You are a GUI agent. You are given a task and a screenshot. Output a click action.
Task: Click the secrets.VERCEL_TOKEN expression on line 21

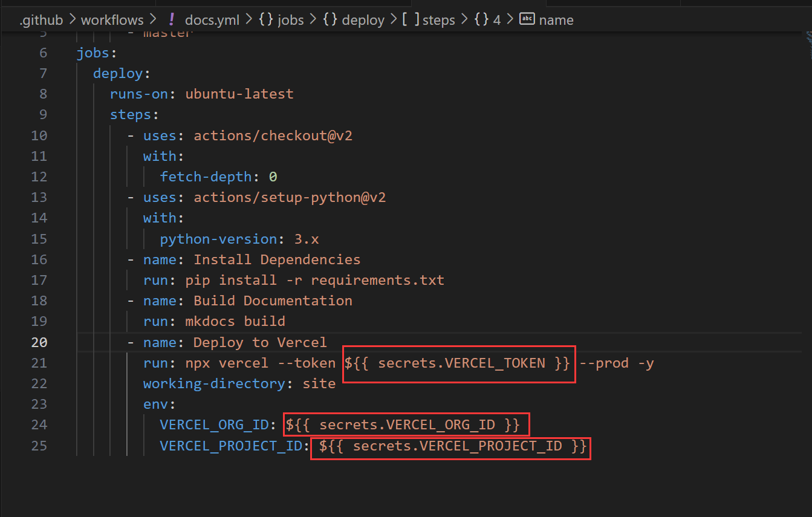click(x=458, y=363)
